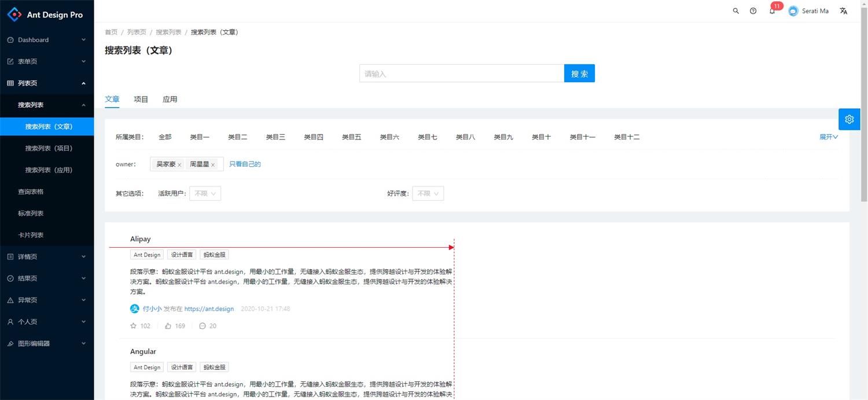Open the search magnifier icon in header
Screen dimensions: 868x400
coord(736,11)
